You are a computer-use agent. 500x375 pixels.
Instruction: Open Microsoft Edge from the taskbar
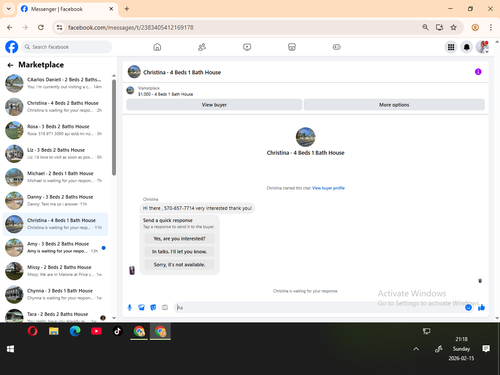(x=75, y=331)
